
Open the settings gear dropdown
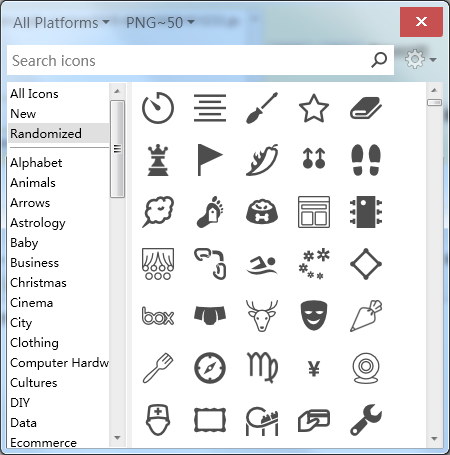point(420,59)
